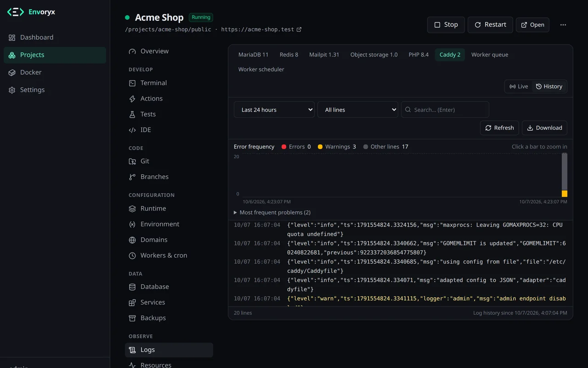588x368 pixels.
Task: Open the All lines filter dropdown
Action: click(358, 109)
